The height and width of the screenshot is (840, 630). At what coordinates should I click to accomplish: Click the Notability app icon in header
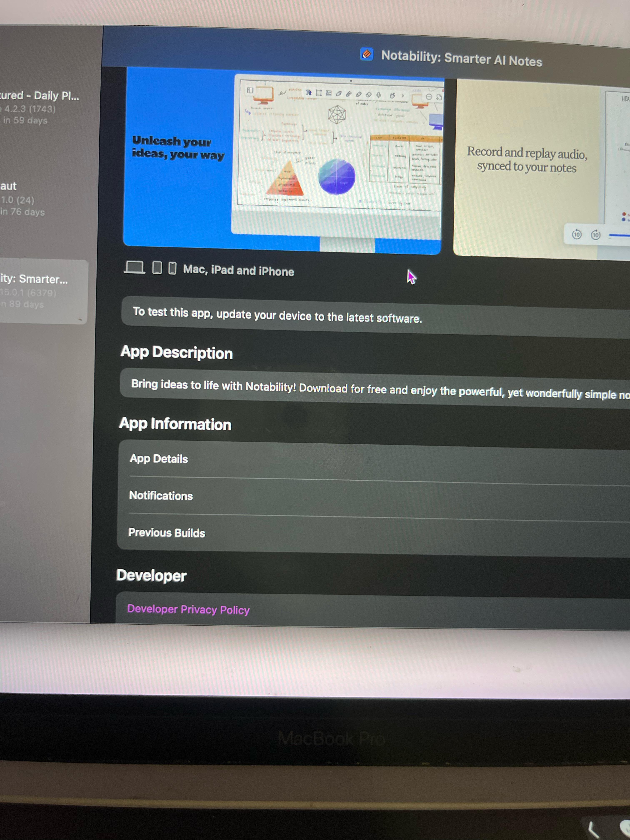(366, 54)
